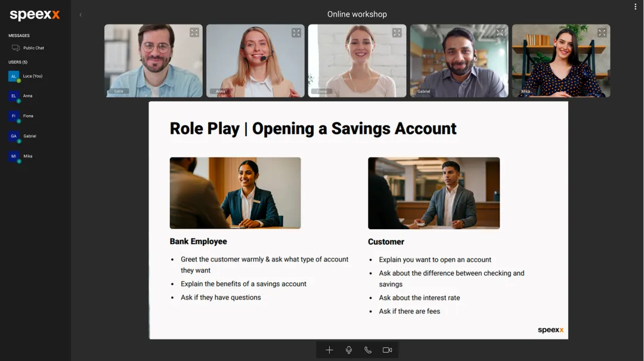Expand Mika's video to fullscreen

point(602,32)
